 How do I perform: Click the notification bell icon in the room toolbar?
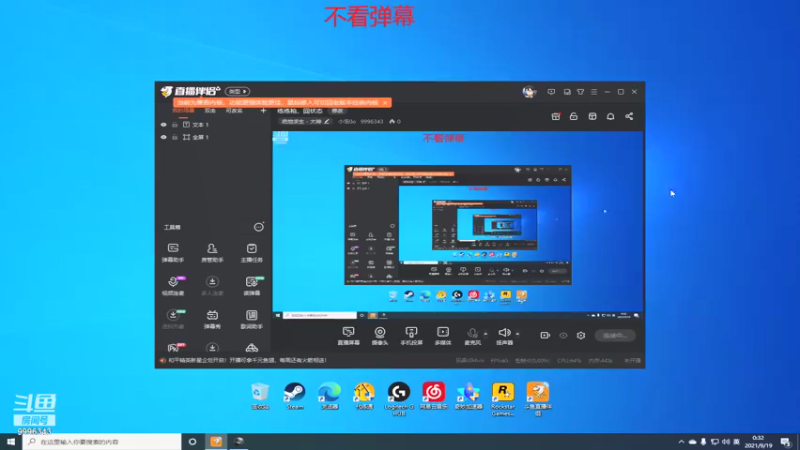610,116
